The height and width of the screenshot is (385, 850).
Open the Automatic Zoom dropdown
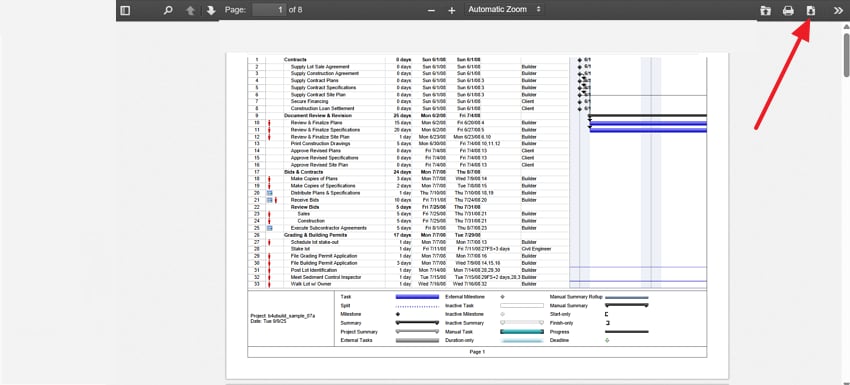pos(504,9)
